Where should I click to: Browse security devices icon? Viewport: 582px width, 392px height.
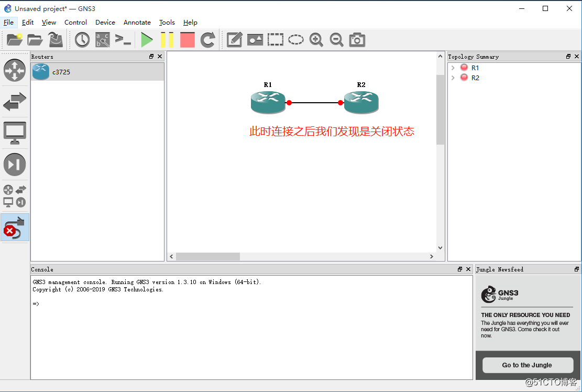tap(15, 165)
